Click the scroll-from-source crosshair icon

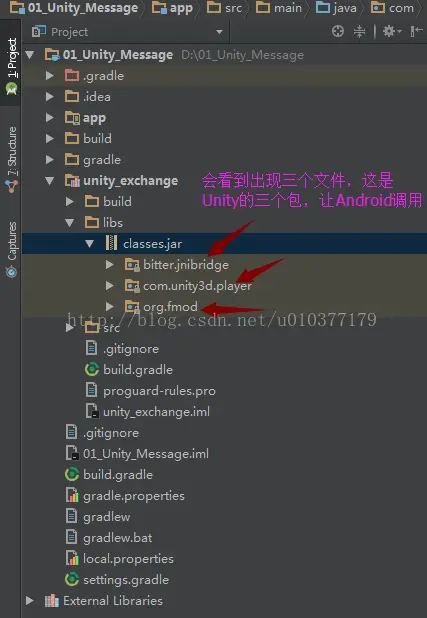point(338,31)
